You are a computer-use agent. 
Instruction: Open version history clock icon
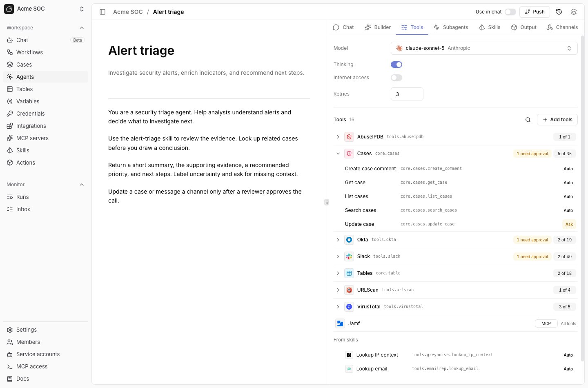(x=559, y=12)
